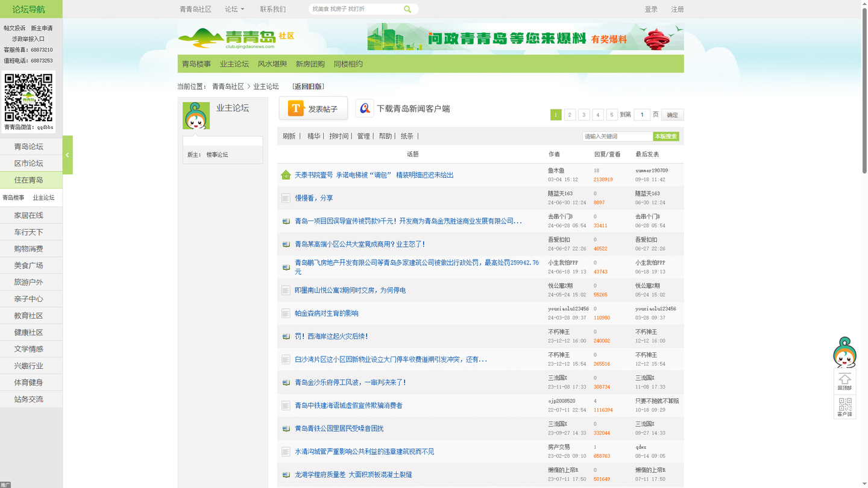Screen dimensions: 868x488
Task: Open thread 天泰书院壹号 承诺电梯被“调包”
Action: pos(374,175)
